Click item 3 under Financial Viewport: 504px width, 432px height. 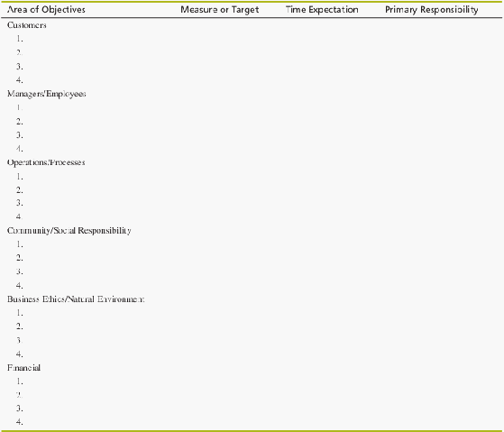coord(20,409)
